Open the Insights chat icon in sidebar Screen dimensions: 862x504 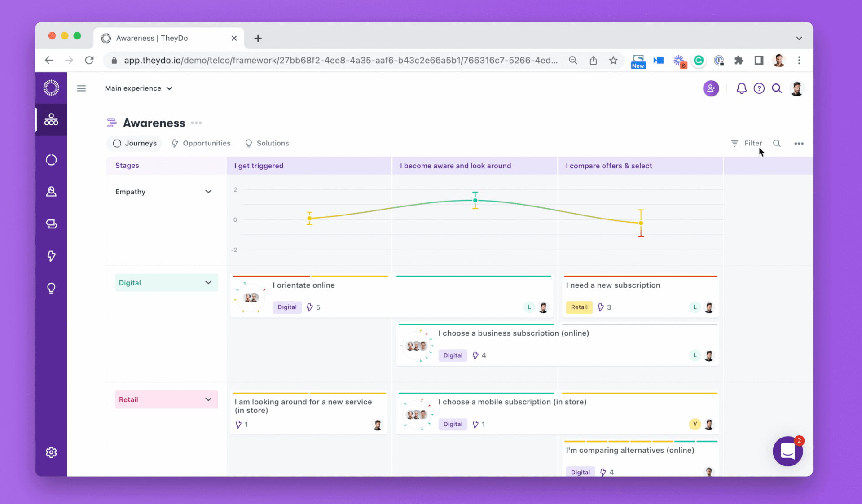[x=51, y=224]
